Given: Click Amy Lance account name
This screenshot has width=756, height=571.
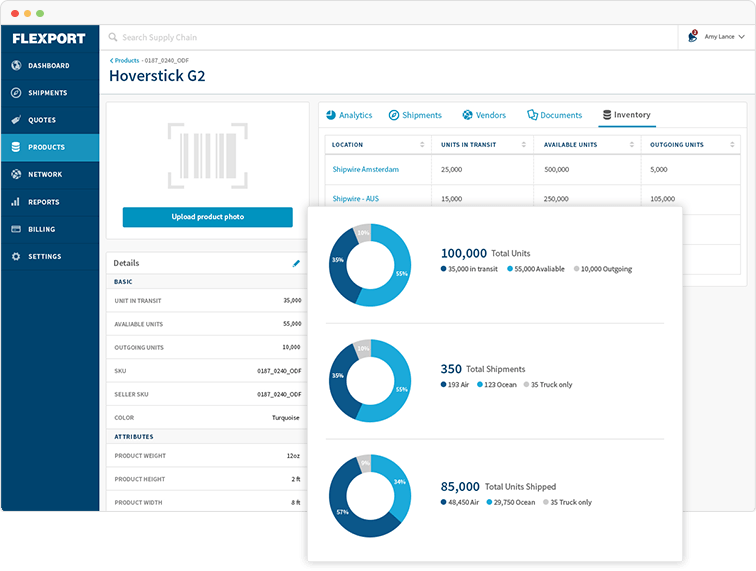Looking at the screenshot, I should tap(719, 37).
